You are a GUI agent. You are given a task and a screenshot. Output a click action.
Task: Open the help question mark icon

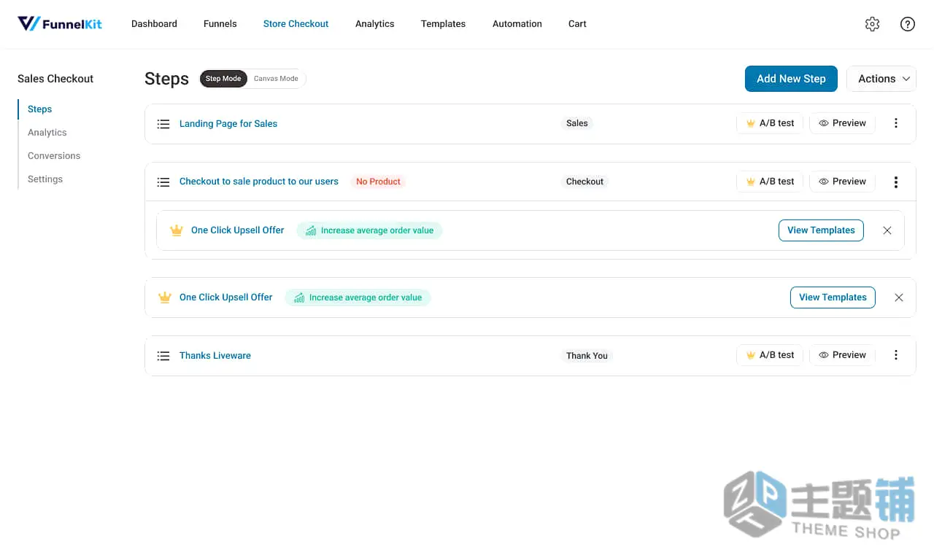point(908,24)
